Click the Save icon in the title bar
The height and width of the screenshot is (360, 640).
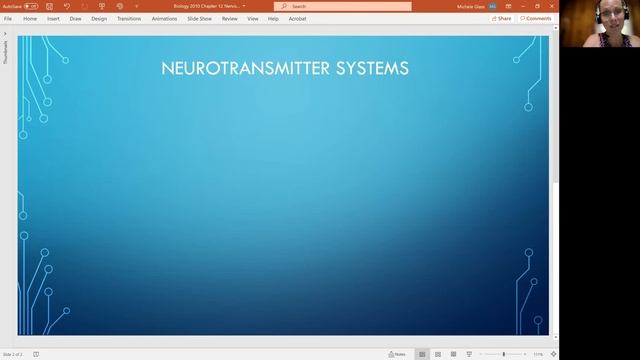pyautogui.click(x=49, y=6)
